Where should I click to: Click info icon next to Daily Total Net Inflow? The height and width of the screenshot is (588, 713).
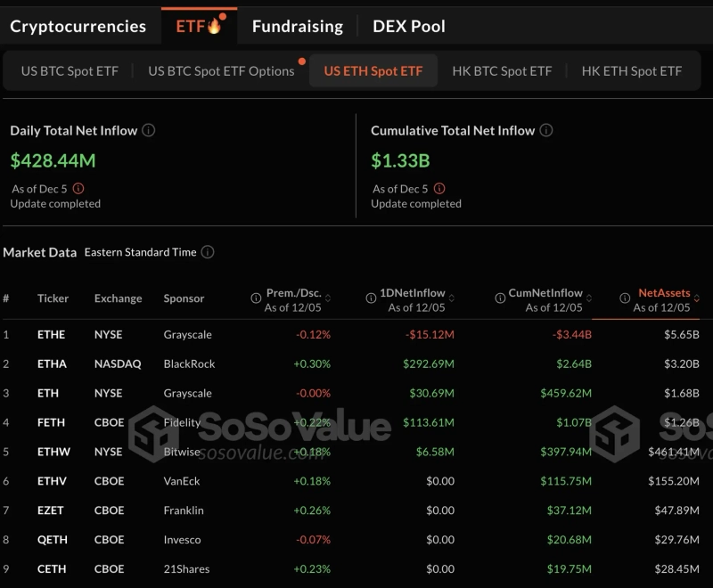149,130
